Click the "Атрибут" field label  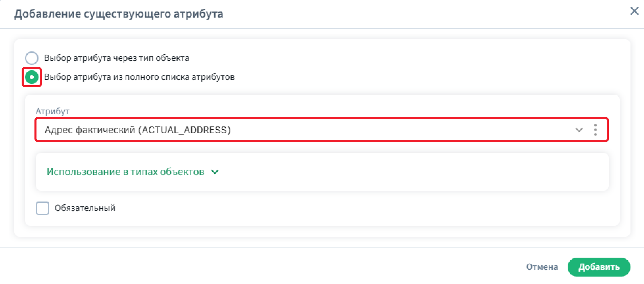52,111
